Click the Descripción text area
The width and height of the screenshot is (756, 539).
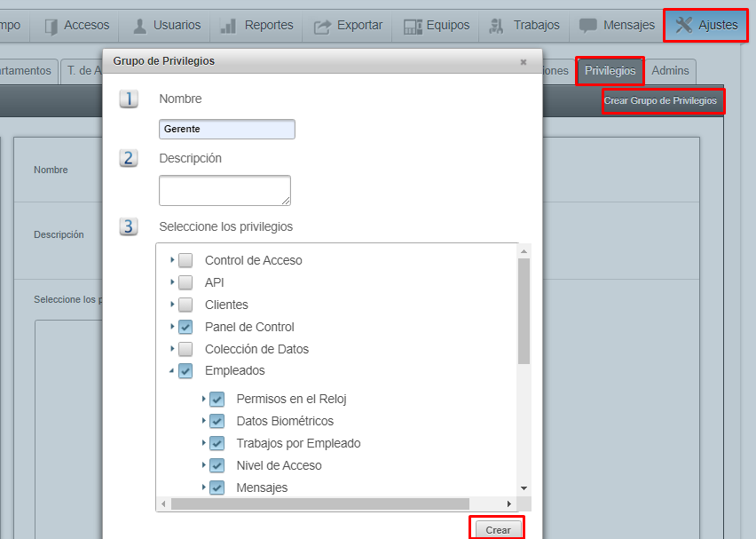pyautogui.click(x=224, y=190)
